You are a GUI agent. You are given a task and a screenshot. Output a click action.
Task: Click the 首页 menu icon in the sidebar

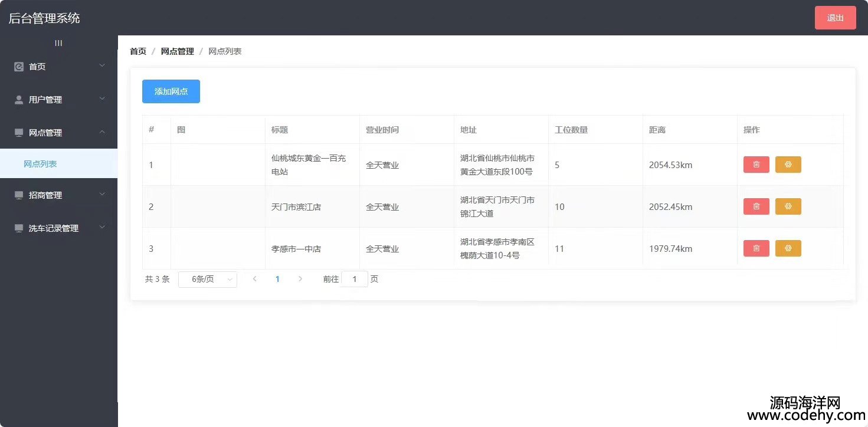(19, 67)
